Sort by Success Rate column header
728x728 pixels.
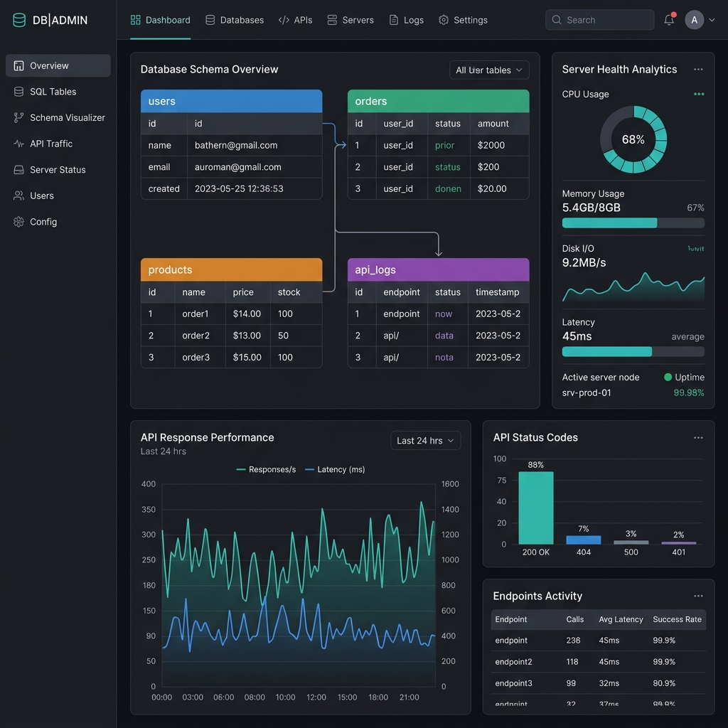pos(677,619)
